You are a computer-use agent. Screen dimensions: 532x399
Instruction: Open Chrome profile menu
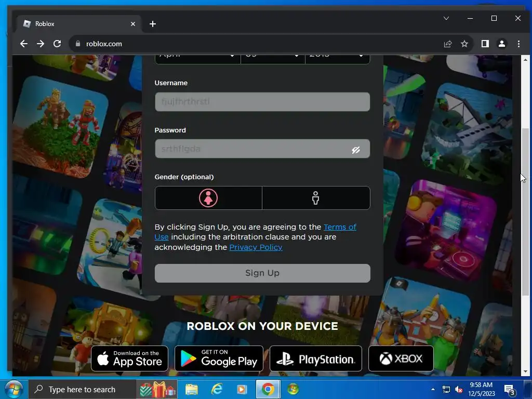[501, 44]
